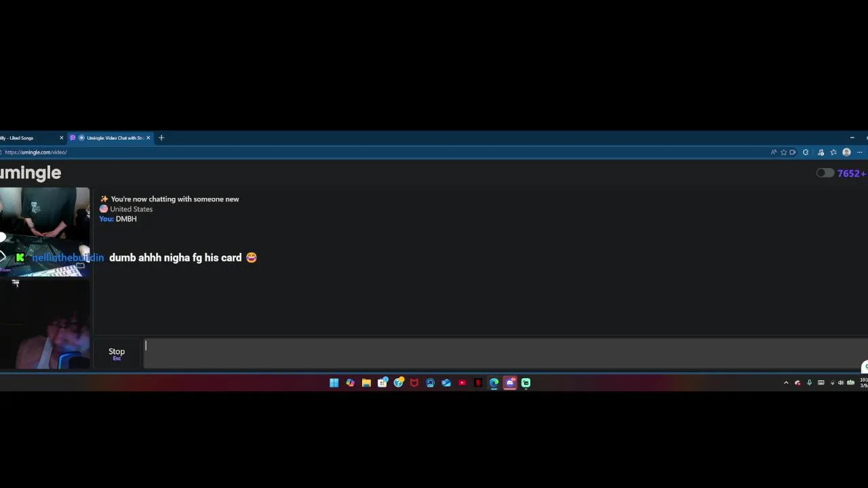Viewport: 868px width, 488px height.
Task: Click the microphone in-use tray icon
Action: pos(809,383)
